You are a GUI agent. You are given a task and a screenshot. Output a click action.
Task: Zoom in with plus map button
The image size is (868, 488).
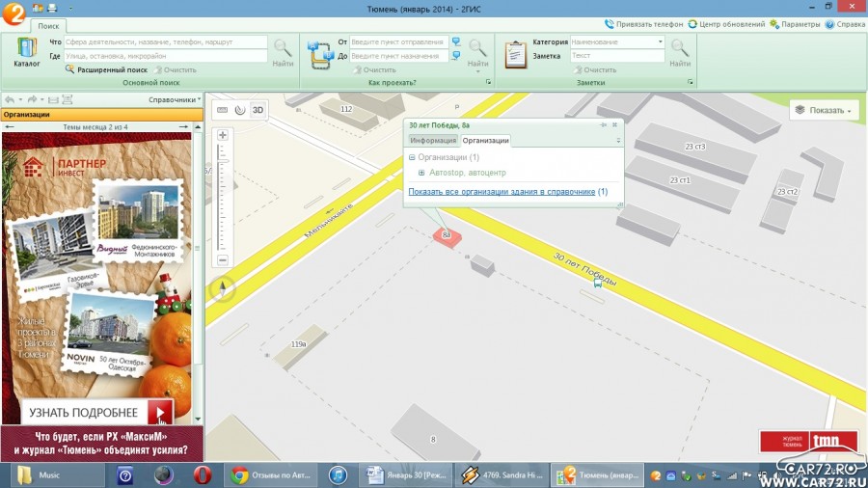click(x=223, y=134)
